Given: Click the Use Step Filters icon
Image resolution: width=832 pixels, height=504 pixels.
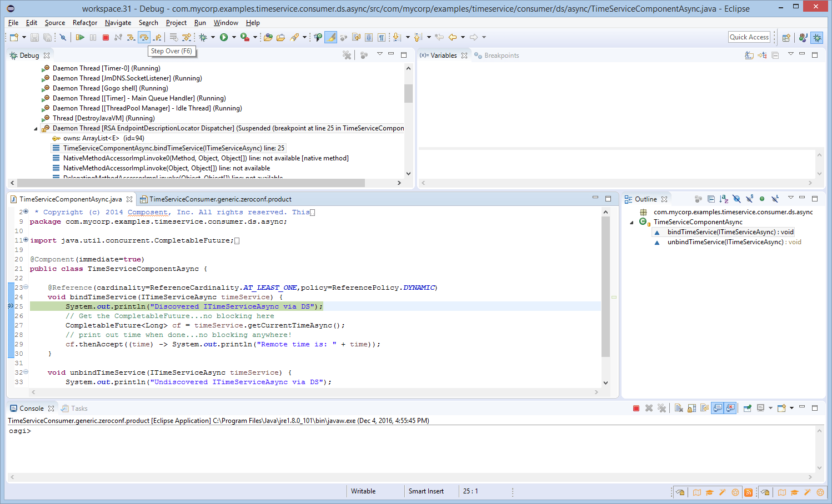Looking at the screenshot, I should pyautogui.click(x=187, y=37).
